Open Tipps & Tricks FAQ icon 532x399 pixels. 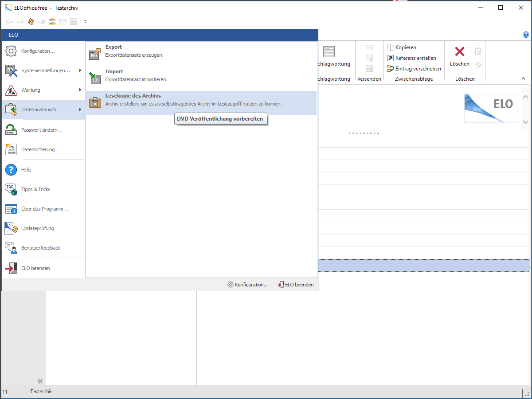11,189
